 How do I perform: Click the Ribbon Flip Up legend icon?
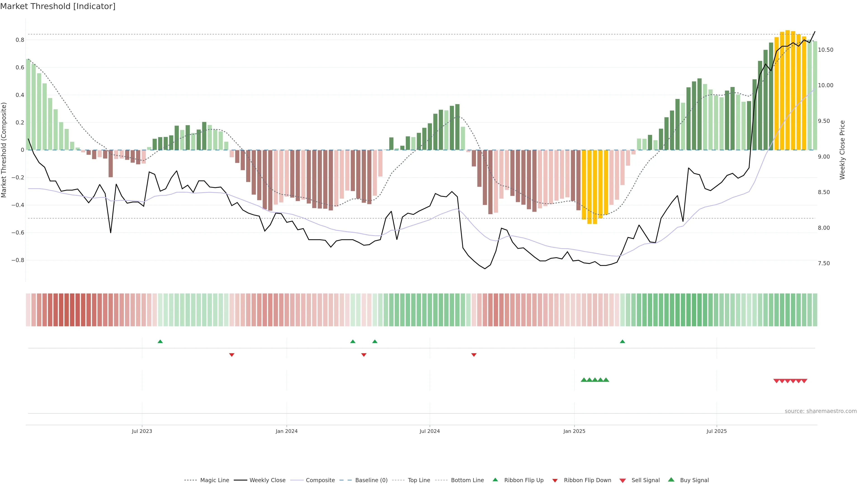[495, 480]
